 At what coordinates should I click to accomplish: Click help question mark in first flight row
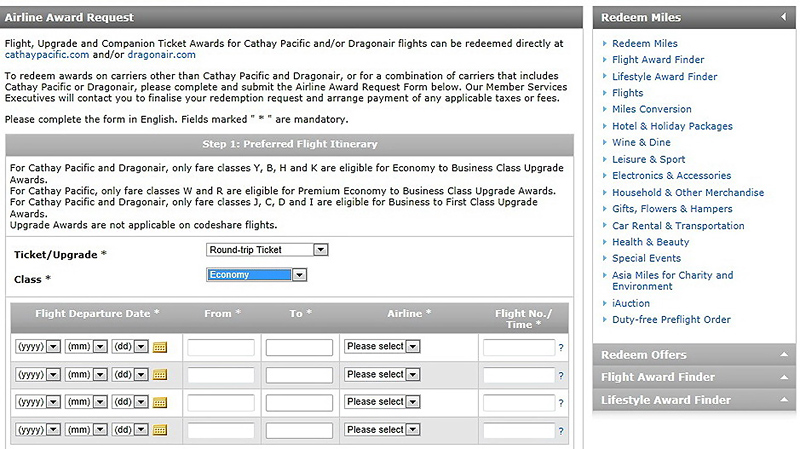(x=561, y=347)
